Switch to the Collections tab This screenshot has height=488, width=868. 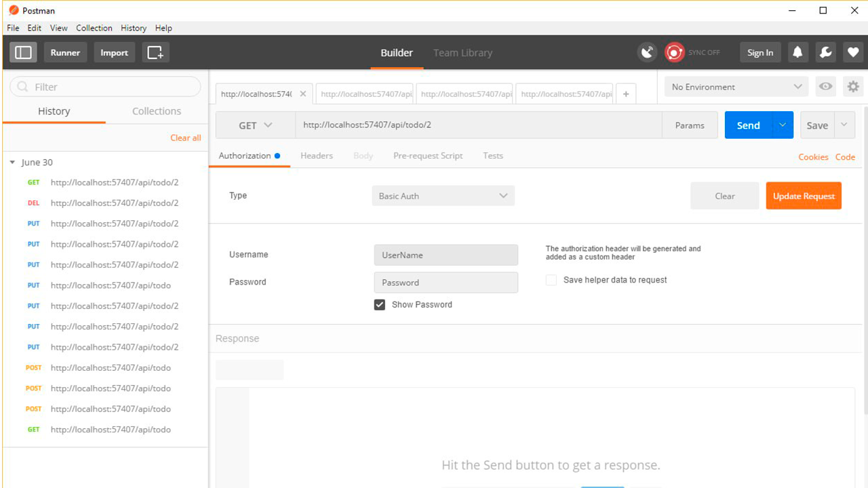(x=157, y=111)
